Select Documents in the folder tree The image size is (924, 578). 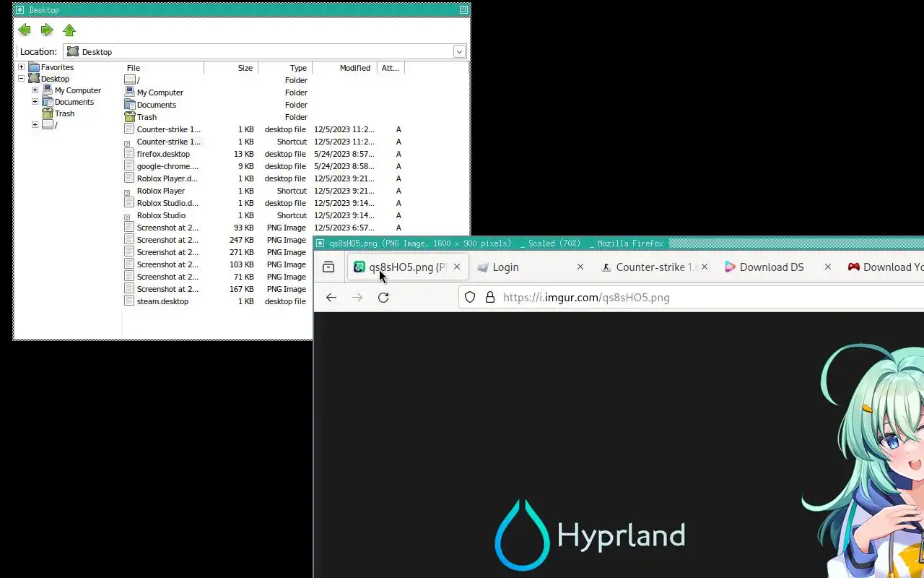click(x=74, y=102)
